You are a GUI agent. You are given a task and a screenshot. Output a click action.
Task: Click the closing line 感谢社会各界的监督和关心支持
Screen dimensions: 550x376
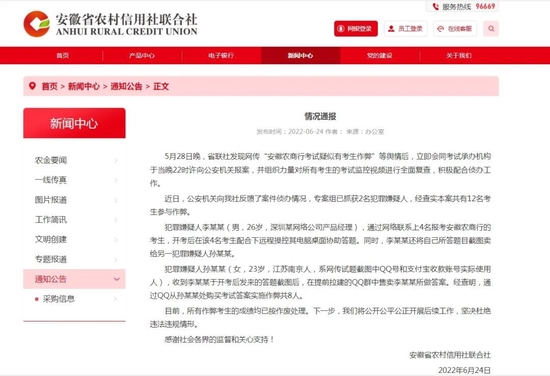(219, 340)
